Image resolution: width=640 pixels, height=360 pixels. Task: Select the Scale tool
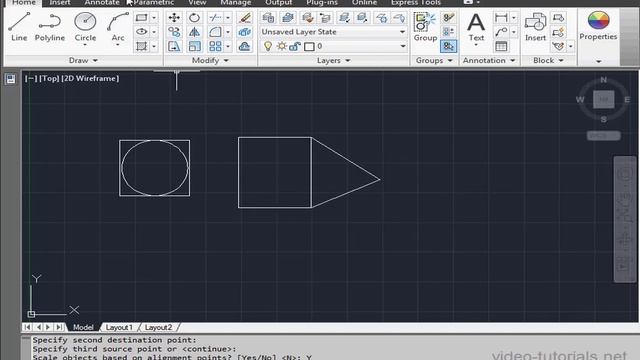coord(194,46)
